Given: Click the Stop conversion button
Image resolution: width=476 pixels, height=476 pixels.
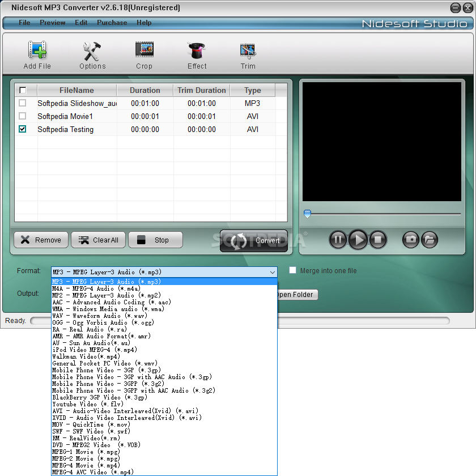Looking at the screenshot, I should [155, 240].
